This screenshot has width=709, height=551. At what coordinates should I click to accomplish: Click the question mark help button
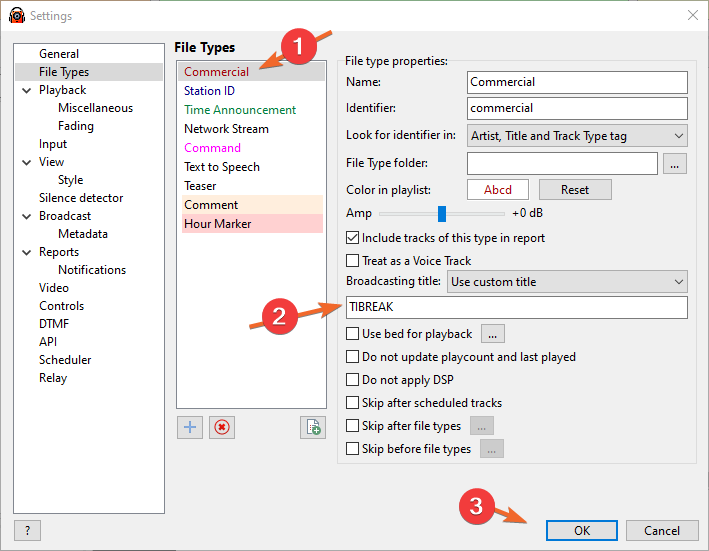pyautogui.click(x=27, y=530)
